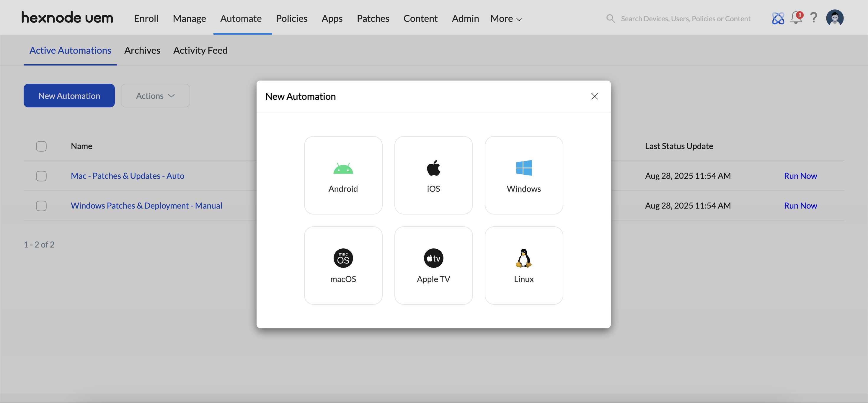This screenshot has height=403, width=868.
Task: Click the Hexnode Genie assistant icon
Action: pos(778,18)
